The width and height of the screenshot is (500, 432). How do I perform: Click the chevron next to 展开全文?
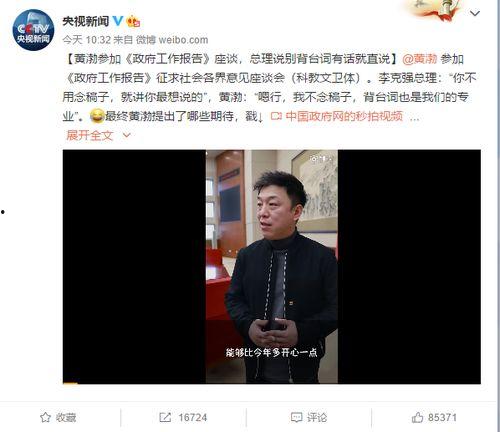pyautogui.click(x=127, y=135)
